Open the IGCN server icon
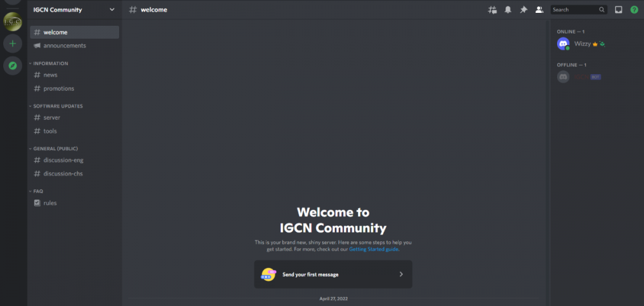The image size is (644, 306). 12,21
